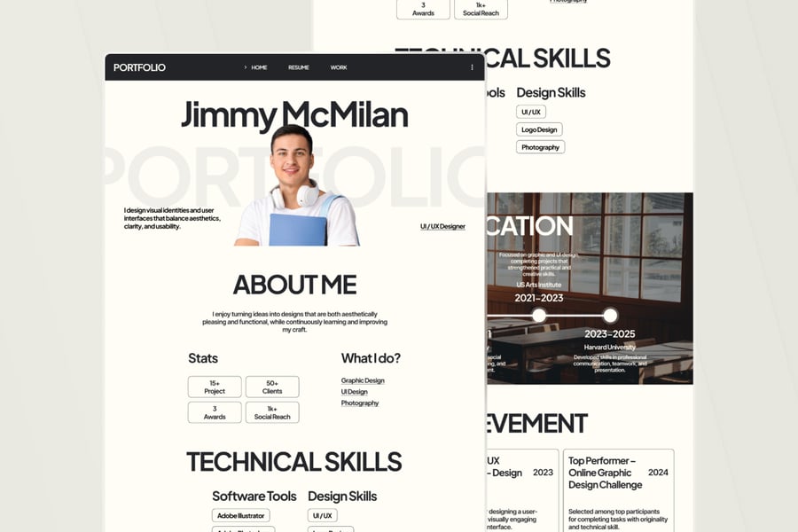Click the US Arts Institute education entry

click(x=538, y=285)
